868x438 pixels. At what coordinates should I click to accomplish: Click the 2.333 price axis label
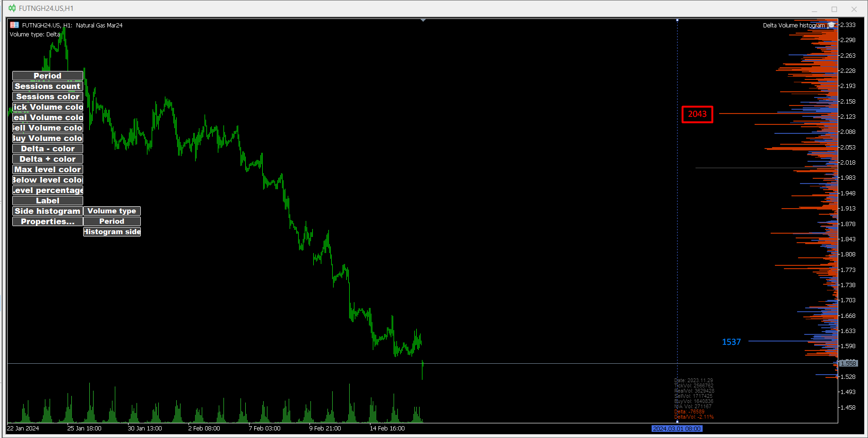(848, 25)
